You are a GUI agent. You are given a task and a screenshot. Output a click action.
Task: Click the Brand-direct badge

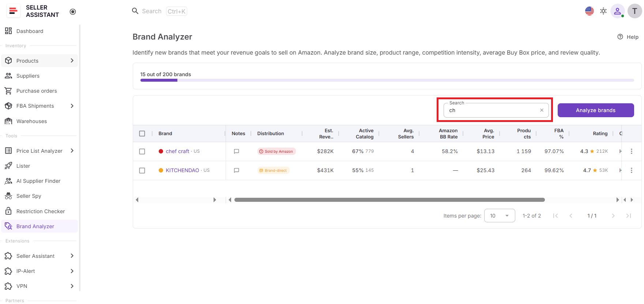[273, 170]
